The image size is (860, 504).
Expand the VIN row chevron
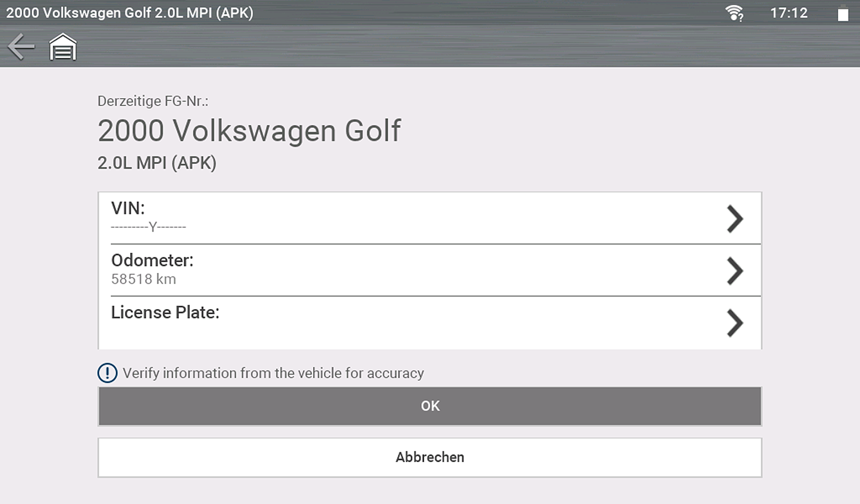point(734,218)
